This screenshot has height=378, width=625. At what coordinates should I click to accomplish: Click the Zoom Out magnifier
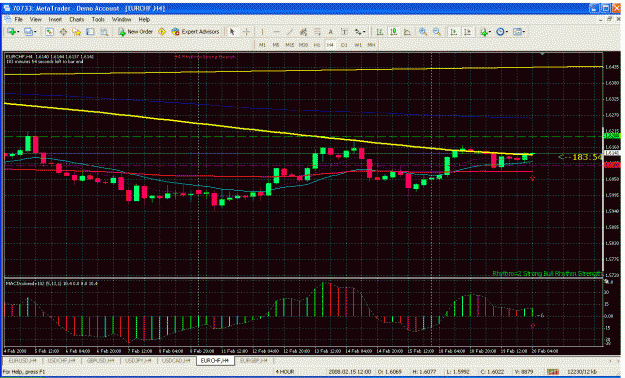[437, 32]
